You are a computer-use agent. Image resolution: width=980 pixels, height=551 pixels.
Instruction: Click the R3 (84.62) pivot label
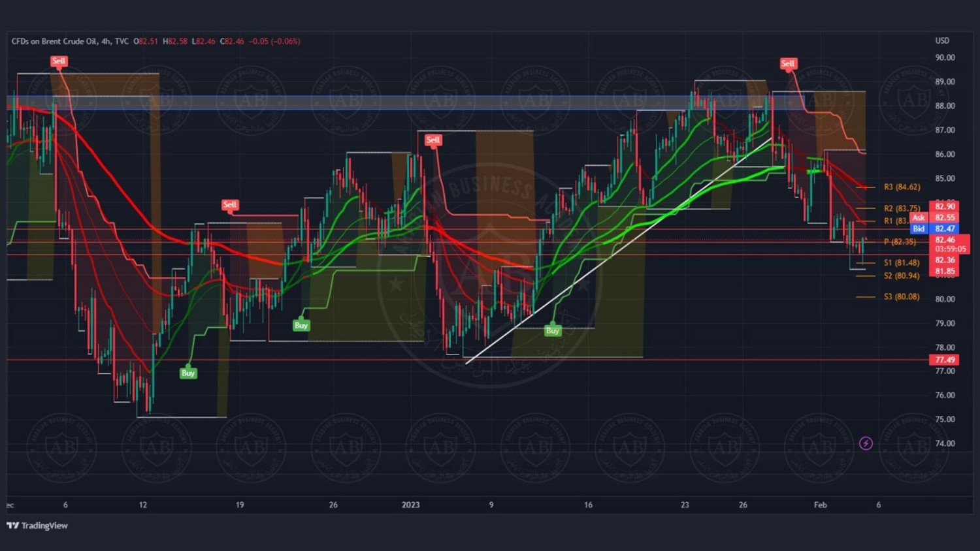coord(902,187)
